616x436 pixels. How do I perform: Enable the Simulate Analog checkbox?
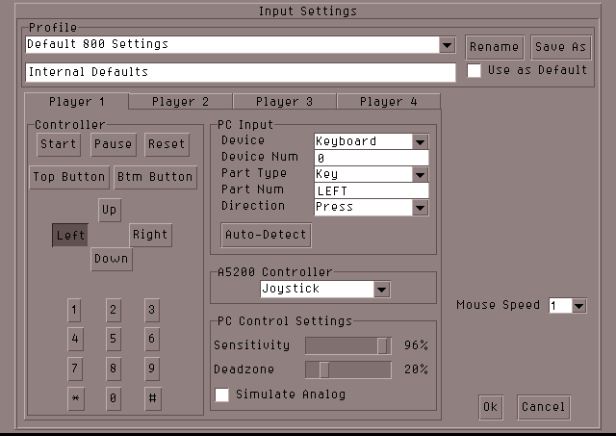point(222,395)
